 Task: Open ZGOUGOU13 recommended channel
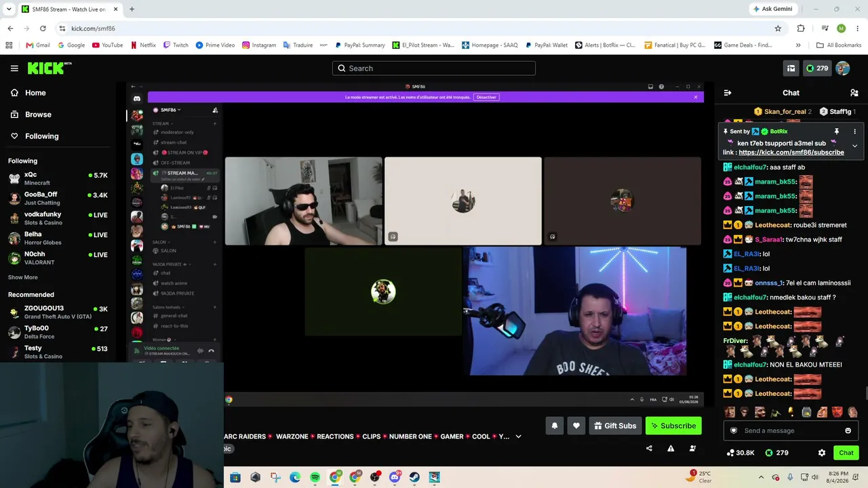(x=58, y=312)
